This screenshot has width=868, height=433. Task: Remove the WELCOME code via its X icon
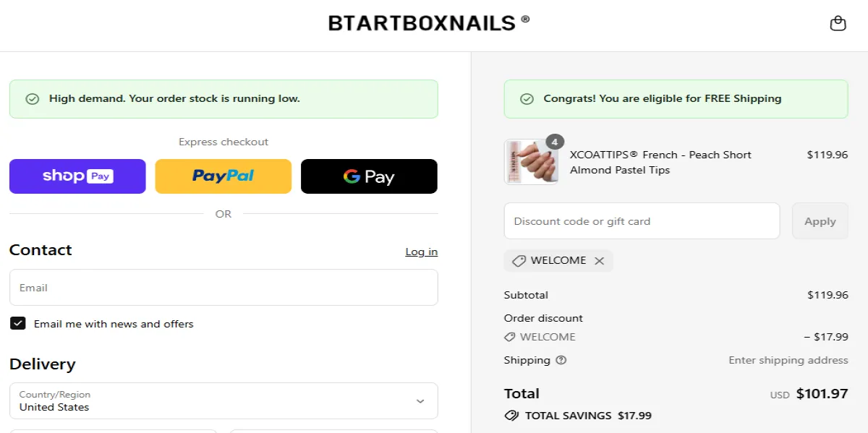click(599, 261)
